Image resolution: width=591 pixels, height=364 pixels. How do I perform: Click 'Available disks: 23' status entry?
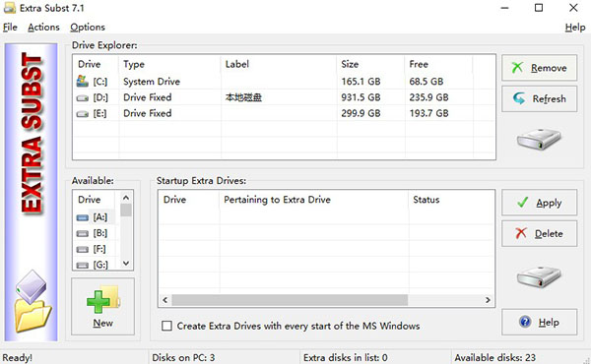tap(494, 357)
